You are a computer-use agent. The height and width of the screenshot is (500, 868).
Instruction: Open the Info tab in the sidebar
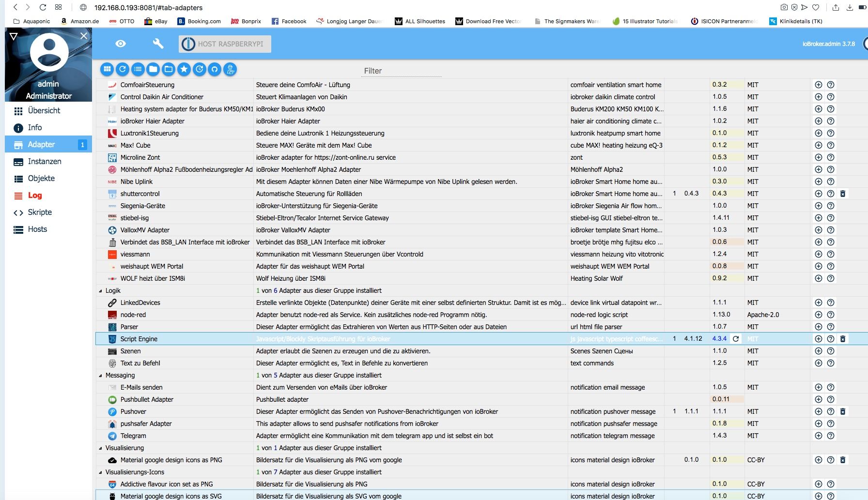[48, 128]
